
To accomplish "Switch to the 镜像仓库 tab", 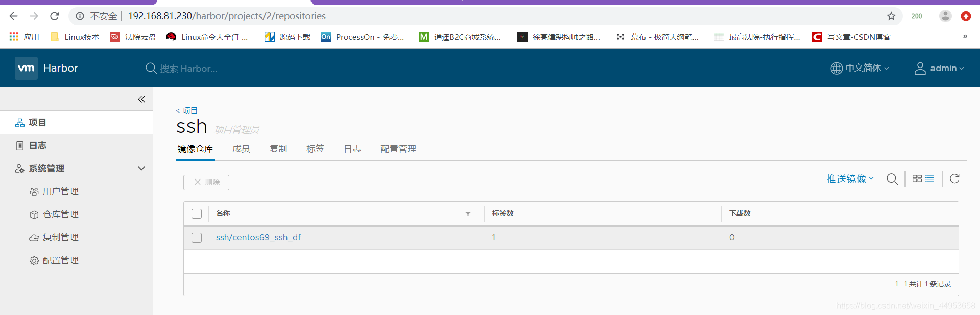I will pos(195,149).
